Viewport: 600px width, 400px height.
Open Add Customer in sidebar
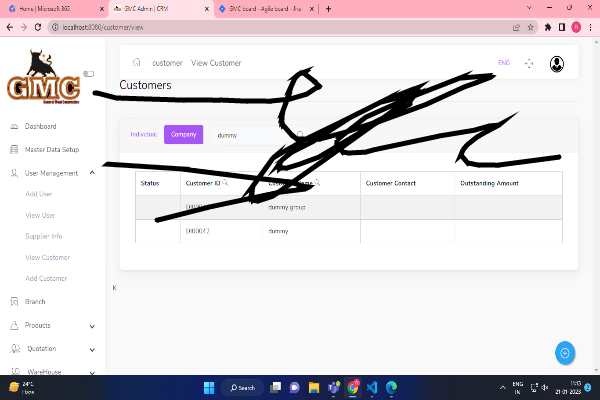pyautogui.click(x=46, y=278)
